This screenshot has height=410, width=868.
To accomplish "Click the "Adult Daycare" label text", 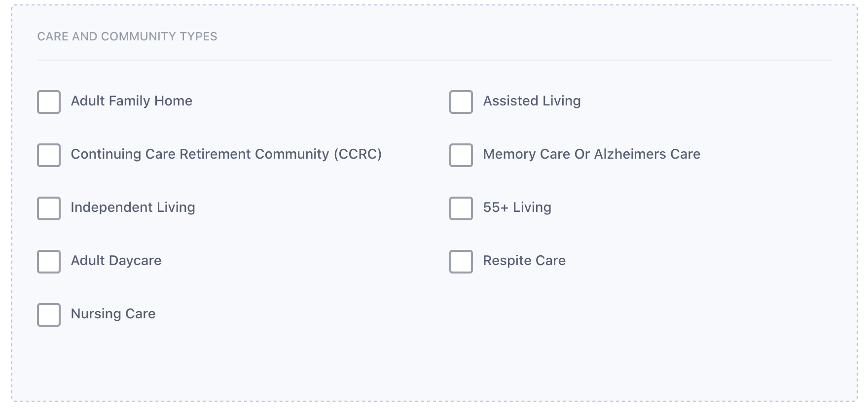I will tap(116, 261).
